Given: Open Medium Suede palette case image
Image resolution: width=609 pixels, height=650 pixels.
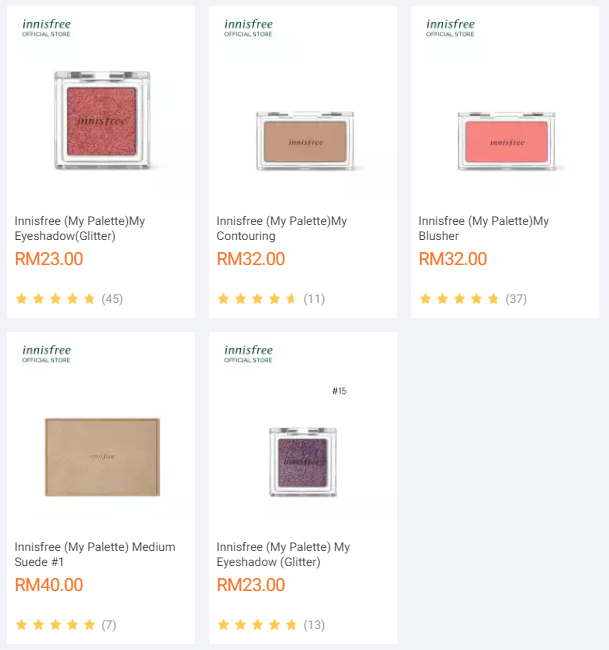Looking at the screenshot, I should coord(101,456).
